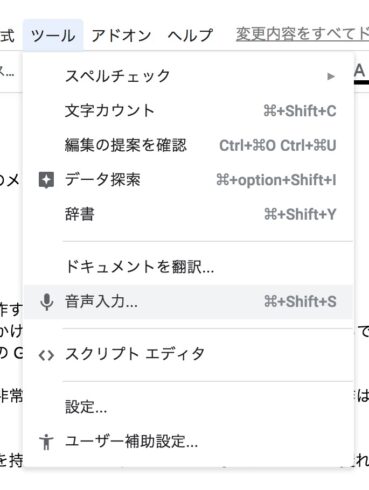Open スクリプト エディタ entry
Image resolution: width=369 pixels, height=490 pixels.
pyautogui.click(x=188, y=355)
